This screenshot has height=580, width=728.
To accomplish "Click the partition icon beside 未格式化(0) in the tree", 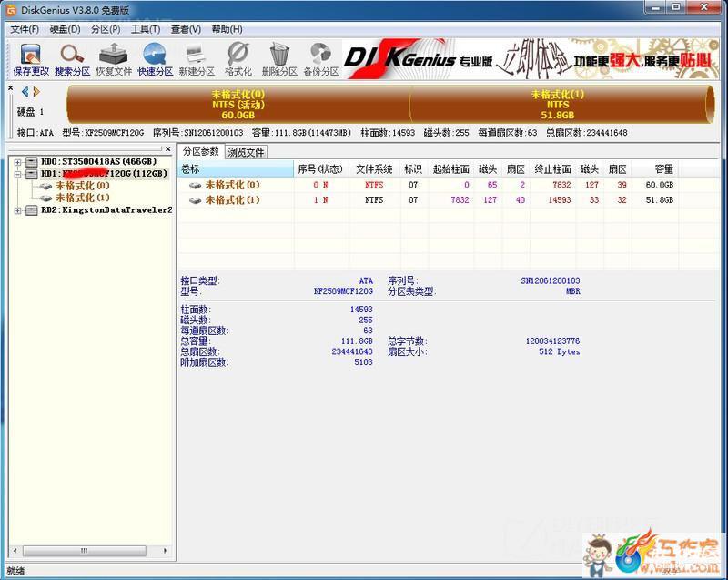I will click(x=45, y=187).
